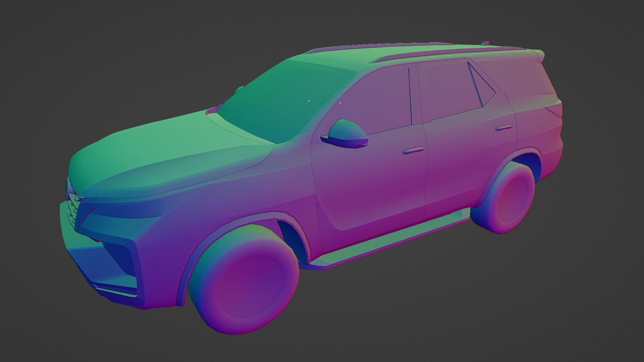Image resolution: width=644 pixels, height=362 pixels.
Task: Click the front door handle
Action: (x=413, y=150)
